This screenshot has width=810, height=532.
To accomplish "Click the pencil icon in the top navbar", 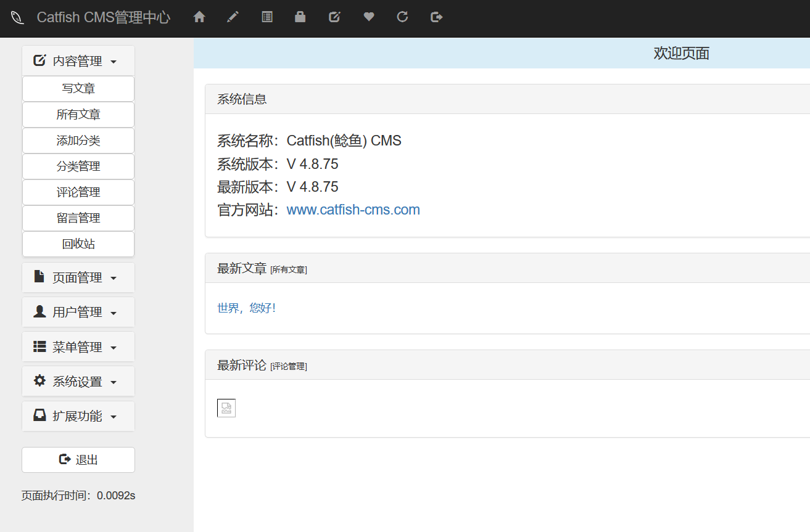I will point(233,17).
